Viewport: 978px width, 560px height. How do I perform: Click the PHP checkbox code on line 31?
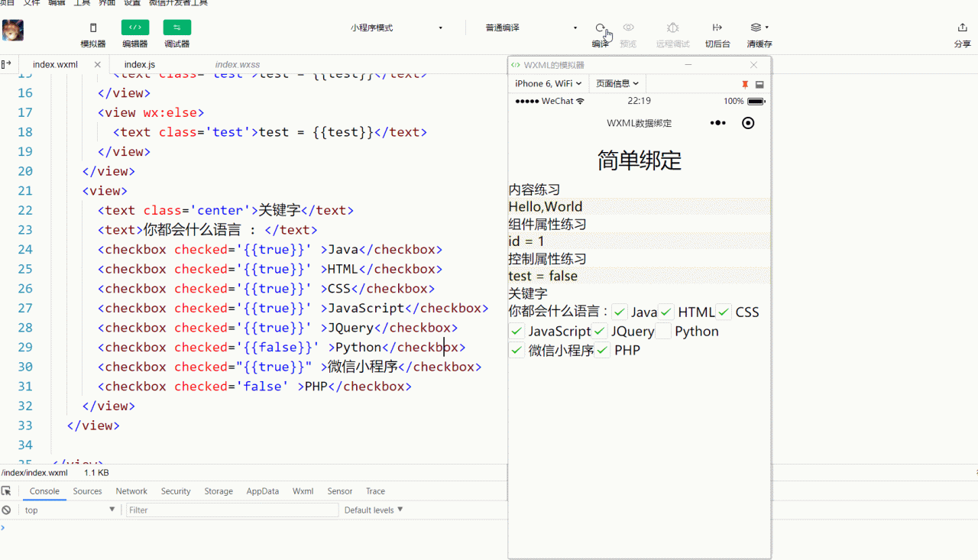pyautogui.click(x=254, y=387)
